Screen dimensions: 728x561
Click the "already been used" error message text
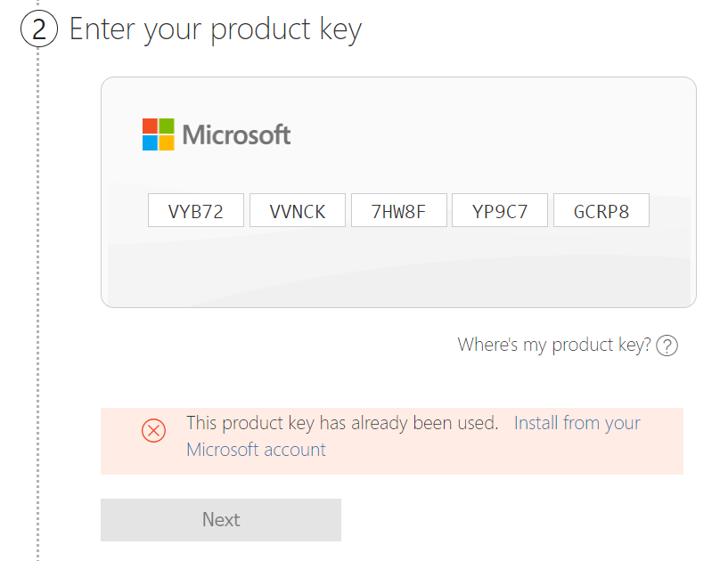[x=342, y=423]
